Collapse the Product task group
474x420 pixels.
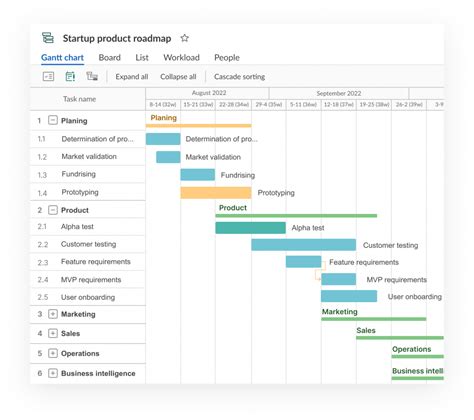point(53,210)
